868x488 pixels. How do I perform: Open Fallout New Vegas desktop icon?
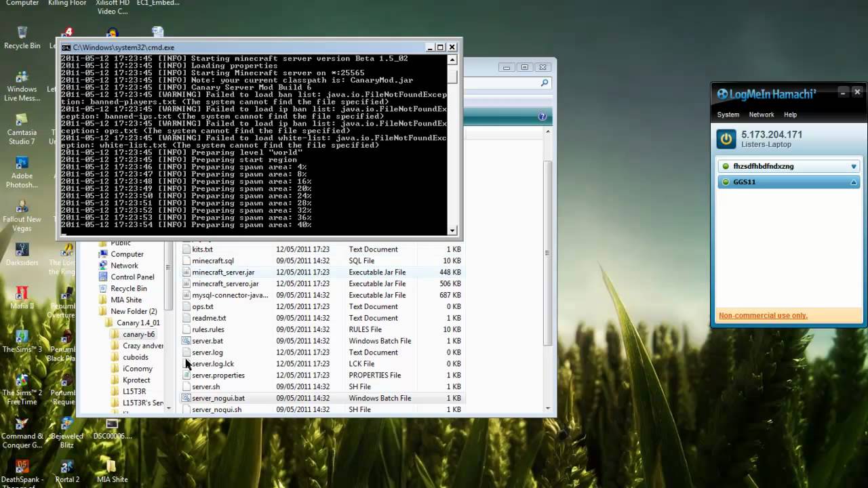coord(22,216)
